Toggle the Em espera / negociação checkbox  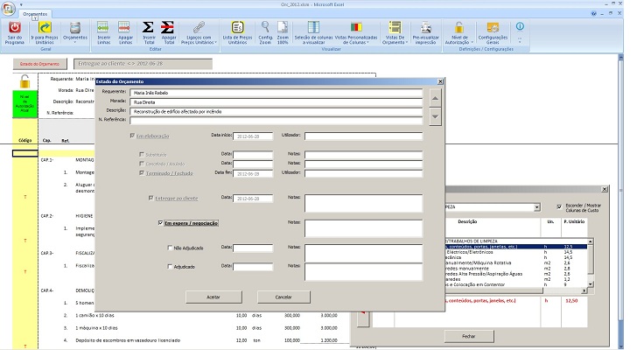coord(160,224)
